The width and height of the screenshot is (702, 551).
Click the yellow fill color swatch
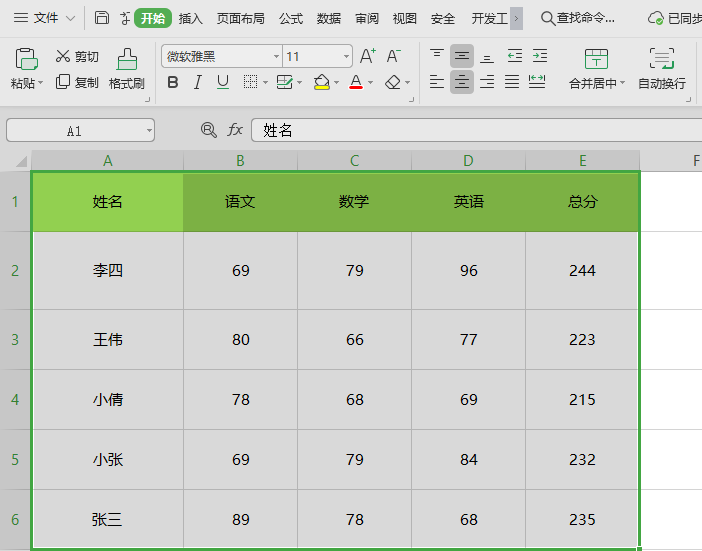tap(321, 82)
